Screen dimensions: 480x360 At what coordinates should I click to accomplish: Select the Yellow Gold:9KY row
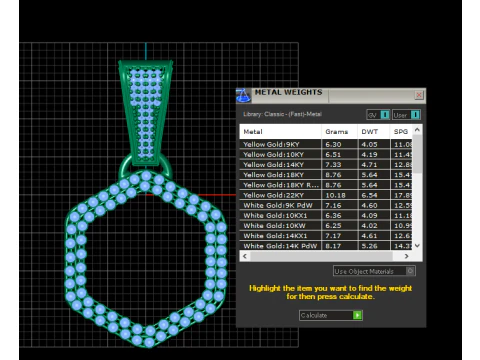tap(326, 144)
